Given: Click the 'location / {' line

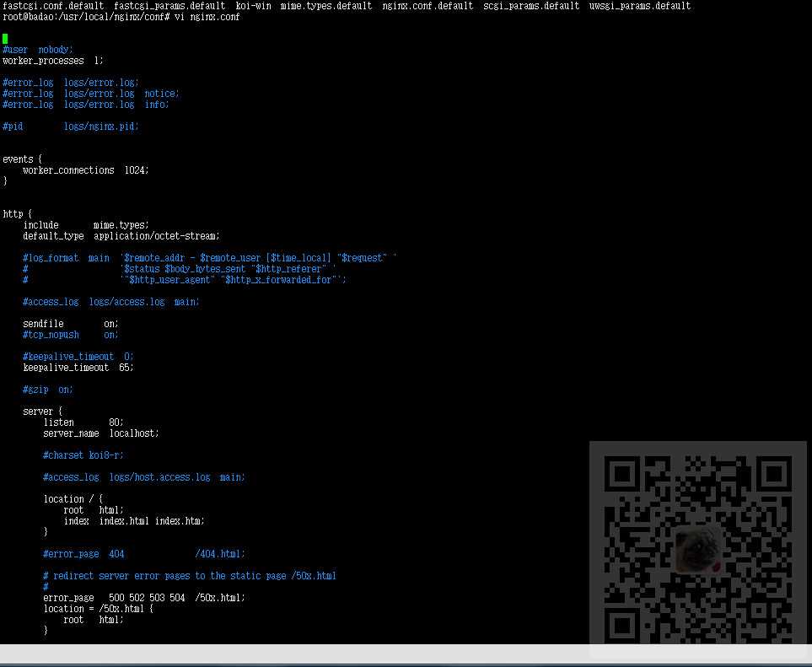Looking at the screenshot, I should point(73,499).
